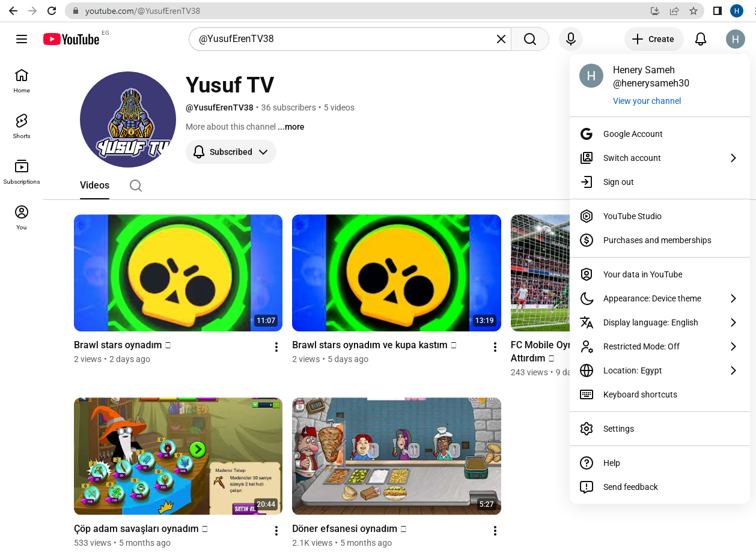Open title Döner efsanesi oynadım
Image resolution: width=756 pixels, height=559 pixels.
[x=349, y=529]
